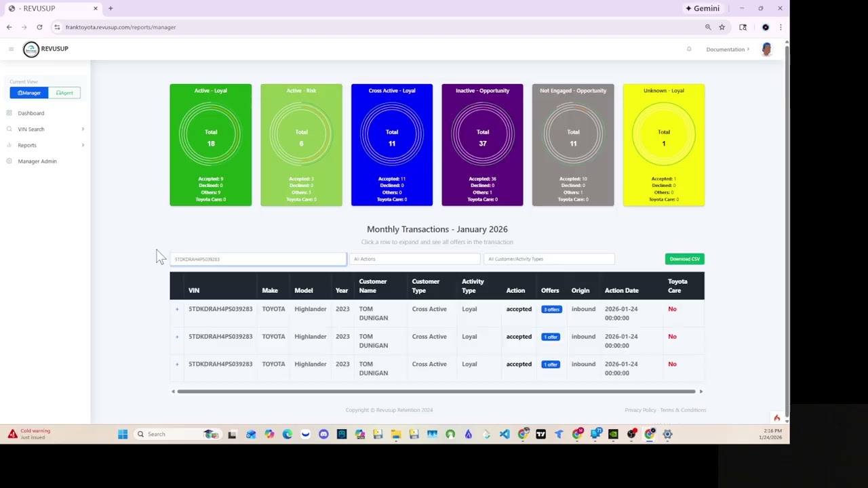Open Dashboard in the sidebar
Viewport: 868px width, 488px height.
[x=31, y=113]
